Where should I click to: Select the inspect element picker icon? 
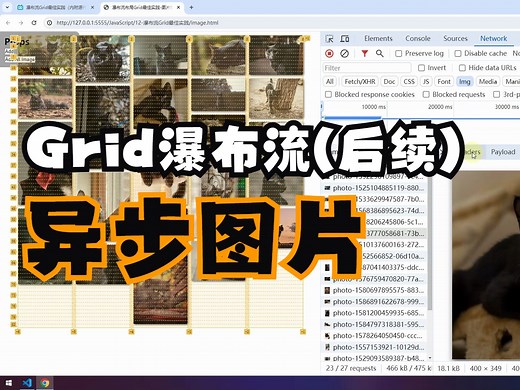pyautogui.click(x=329, y=39)
